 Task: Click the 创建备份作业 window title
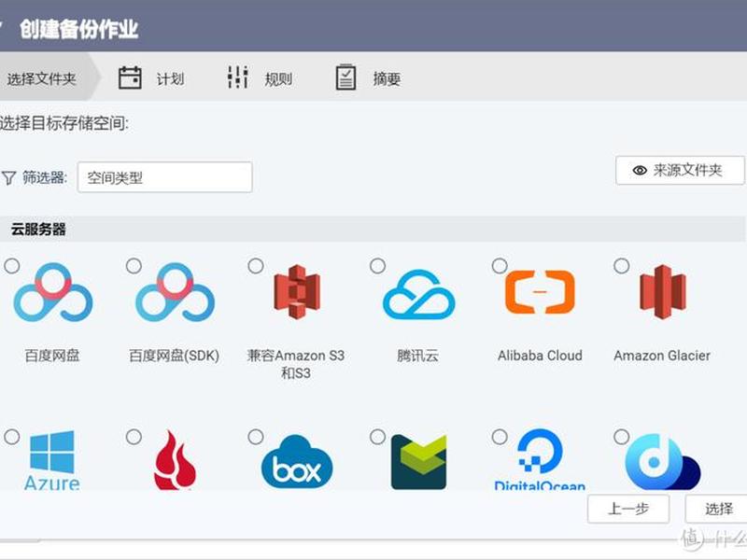(79, 29)
